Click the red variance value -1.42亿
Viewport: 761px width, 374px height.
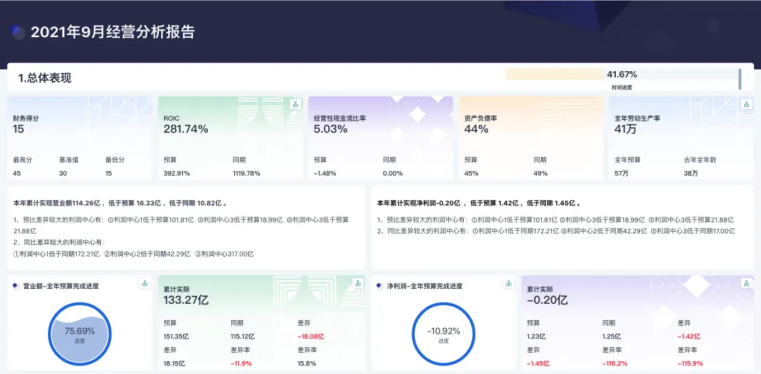[x=689, y=336]
